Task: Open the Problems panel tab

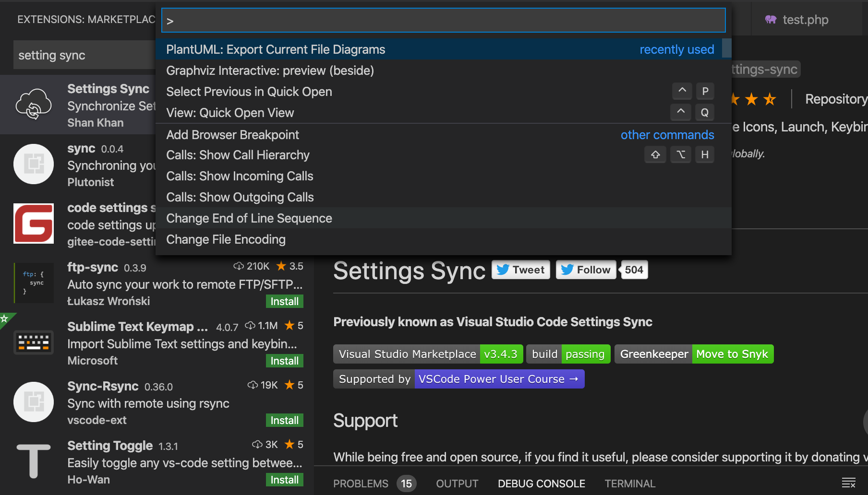Action: tap(361, 483)
